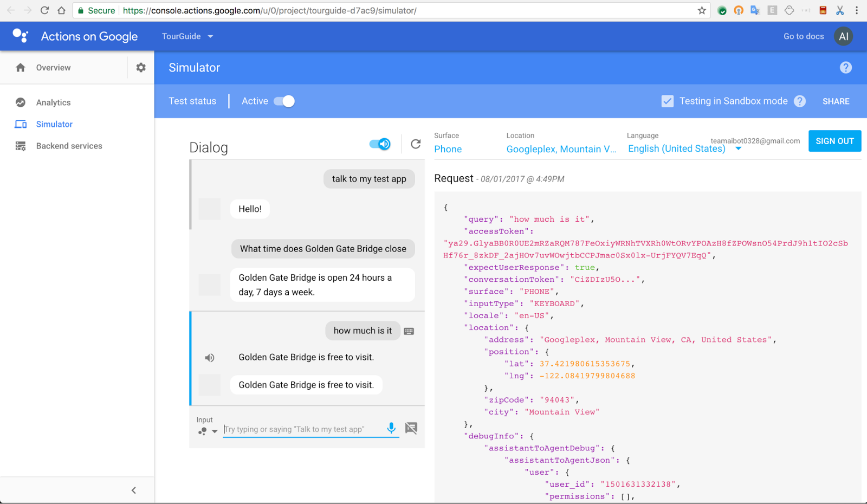Image resolution: width=867 pixels, height=504 pixels.
Task: Open the AI account avatar
Action: (844, 36)
